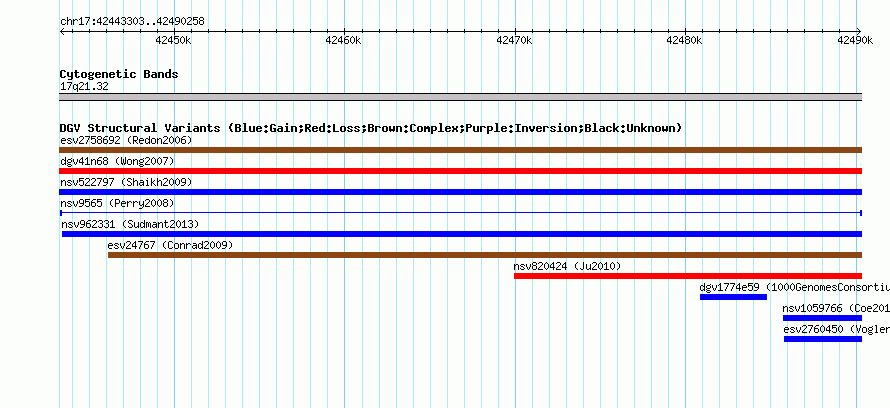Screen dimensions: 890x408
Task: Select the brown esv24767 complex bar
Action: (485, 255)
